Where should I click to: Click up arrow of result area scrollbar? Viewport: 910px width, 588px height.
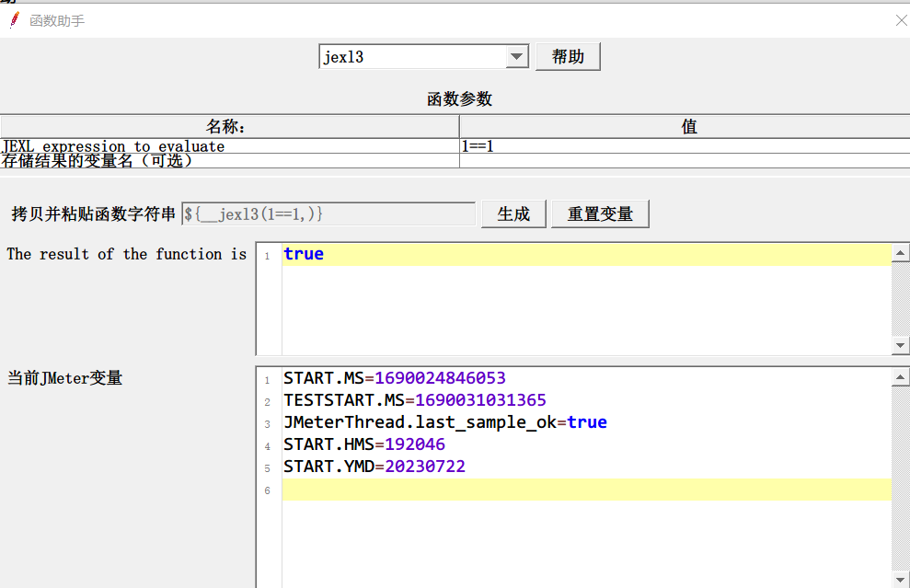point(900,252)
